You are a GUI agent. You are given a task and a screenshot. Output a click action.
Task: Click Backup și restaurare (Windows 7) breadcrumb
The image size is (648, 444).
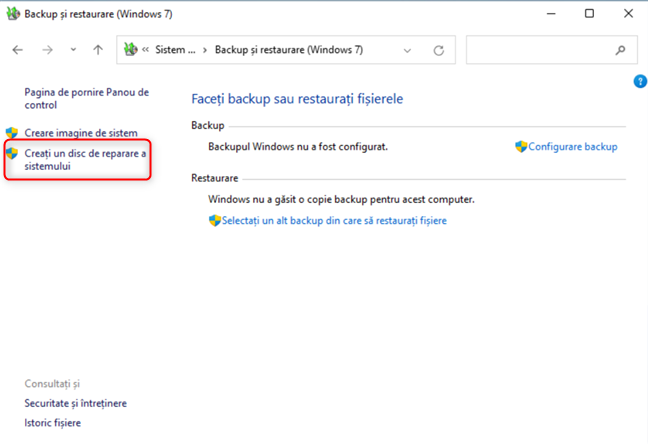pyautogui.click(x=289, y=50)
